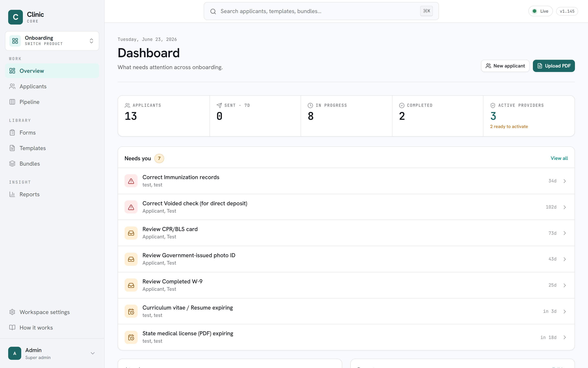588x368 pixels.
Task: Click the Onboarding grid icon
Action: pos(15,41)
